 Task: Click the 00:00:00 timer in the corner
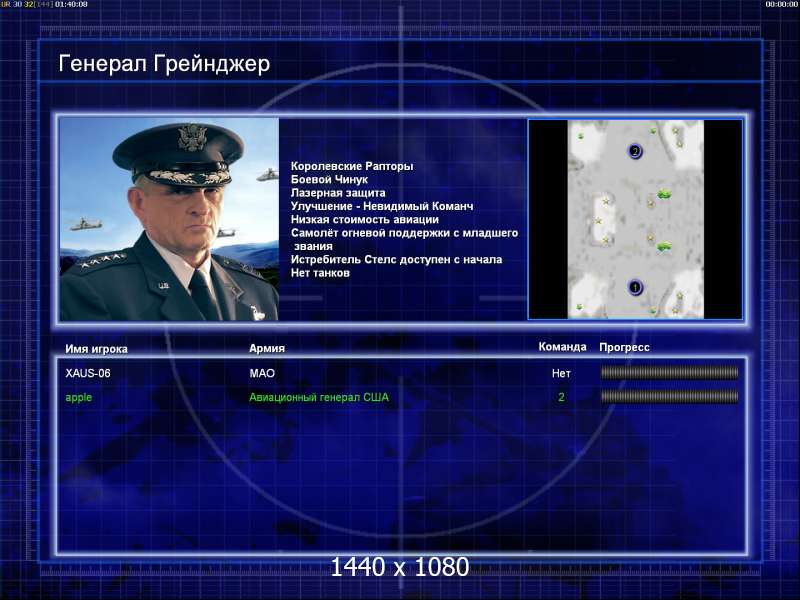781,4
